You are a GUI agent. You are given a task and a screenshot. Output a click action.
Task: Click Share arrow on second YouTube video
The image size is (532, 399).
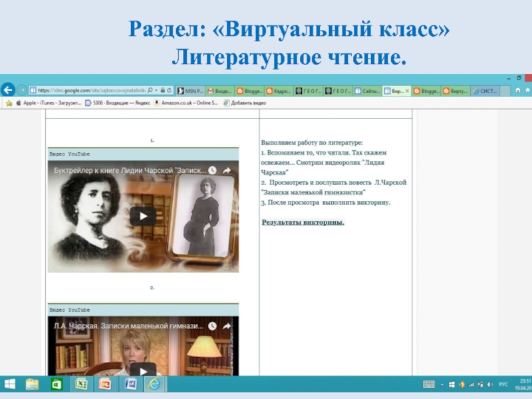[x=227, y=327]
